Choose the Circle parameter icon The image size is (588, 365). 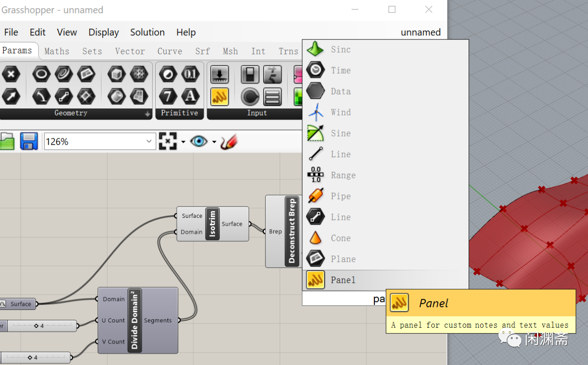point(41,74)
